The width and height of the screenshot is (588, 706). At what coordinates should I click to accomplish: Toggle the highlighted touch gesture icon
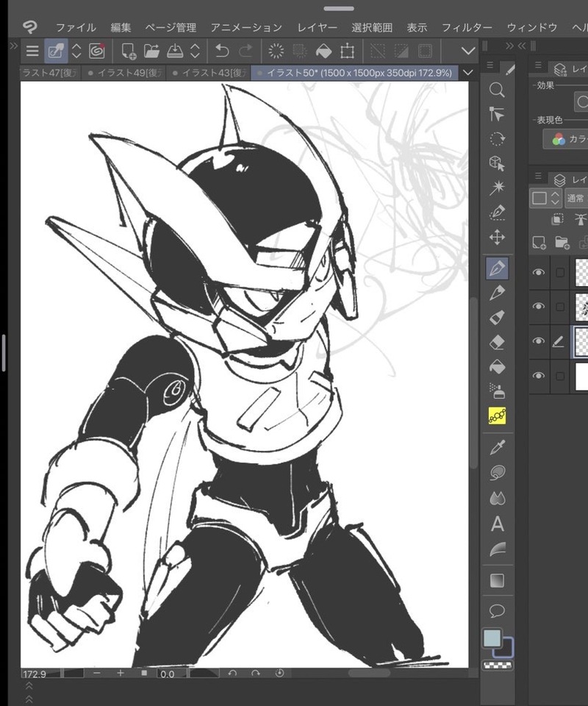[x=57, y=51]
